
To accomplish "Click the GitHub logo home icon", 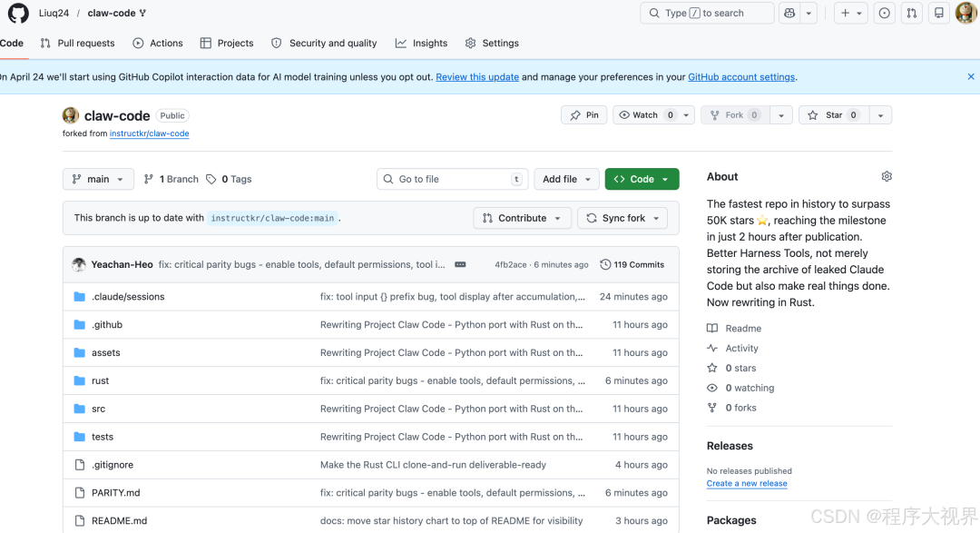I will click(x=18, y=13).
